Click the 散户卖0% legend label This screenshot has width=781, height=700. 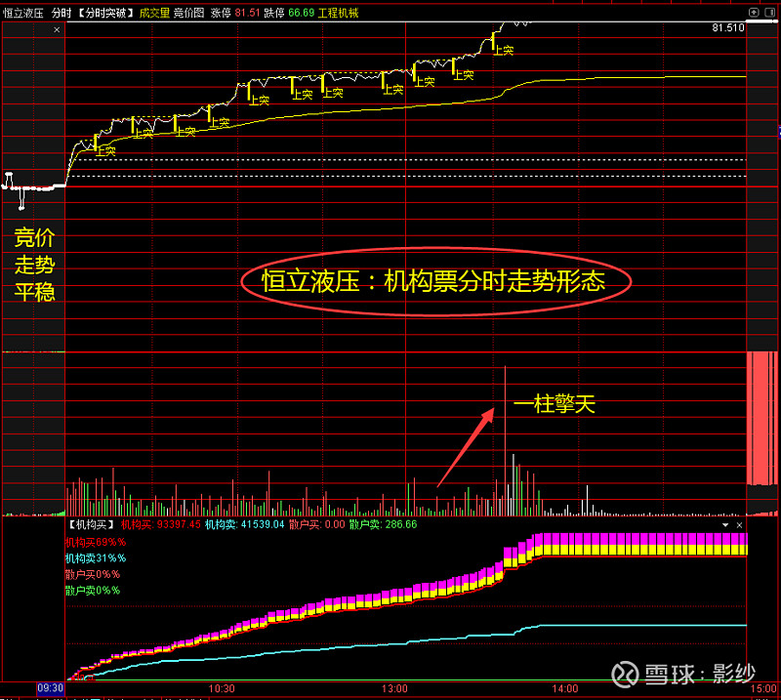pos(93,591)
